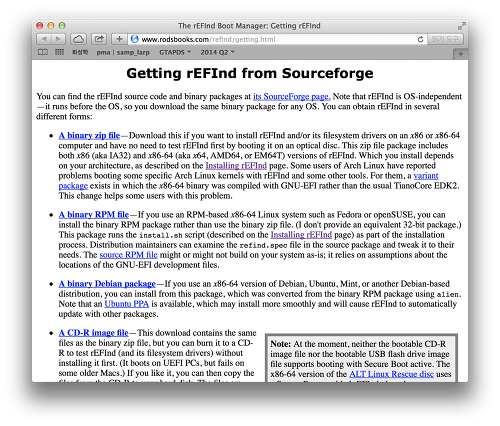This screenshot has width=500, height=426.
Task: Click the 'alien' monospace text
Action: click(x=448, y=295)
